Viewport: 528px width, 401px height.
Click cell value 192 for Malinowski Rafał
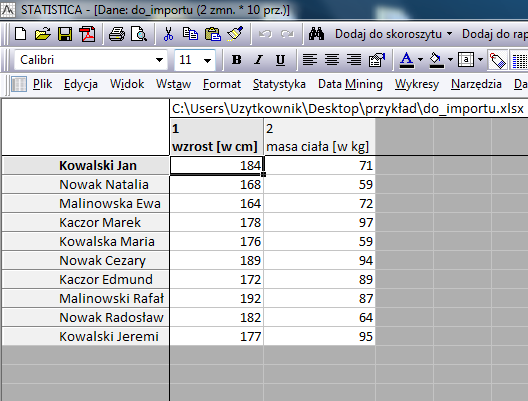(217, 298)
